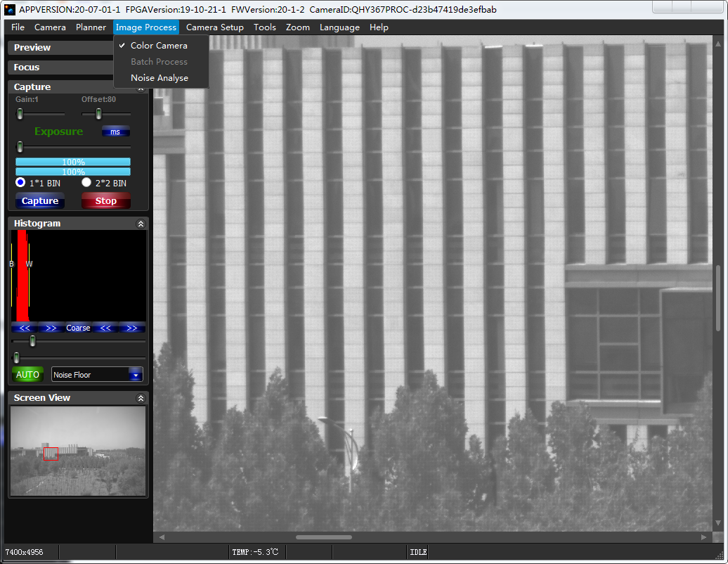728x564 pixels.
Task: Move the upper histogram stretch slider
Action: [x=32, y=341]
